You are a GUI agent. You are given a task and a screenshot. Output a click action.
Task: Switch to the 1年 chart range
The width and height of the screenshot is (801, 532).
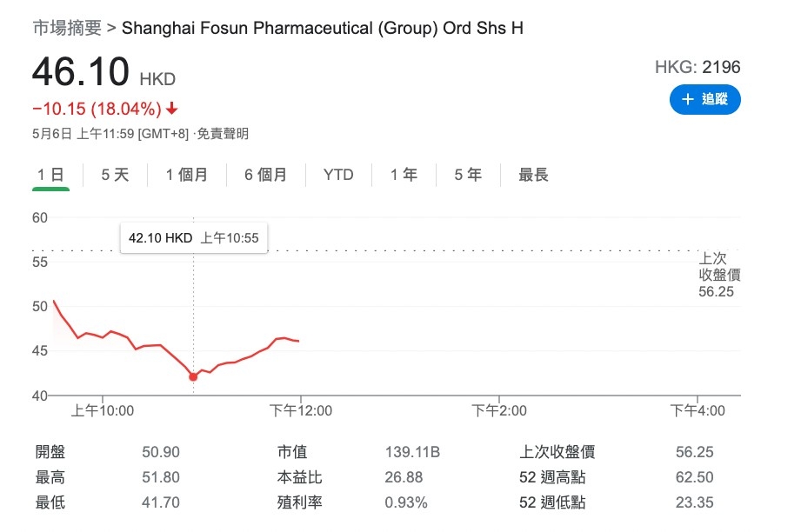tap(402, 174)
